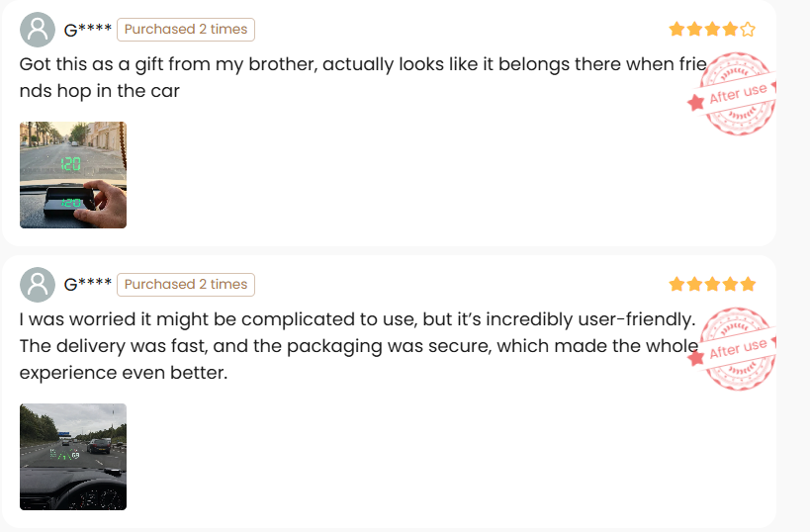Click the G**** username on the second review
810x532 pixels.
(87, 285)
